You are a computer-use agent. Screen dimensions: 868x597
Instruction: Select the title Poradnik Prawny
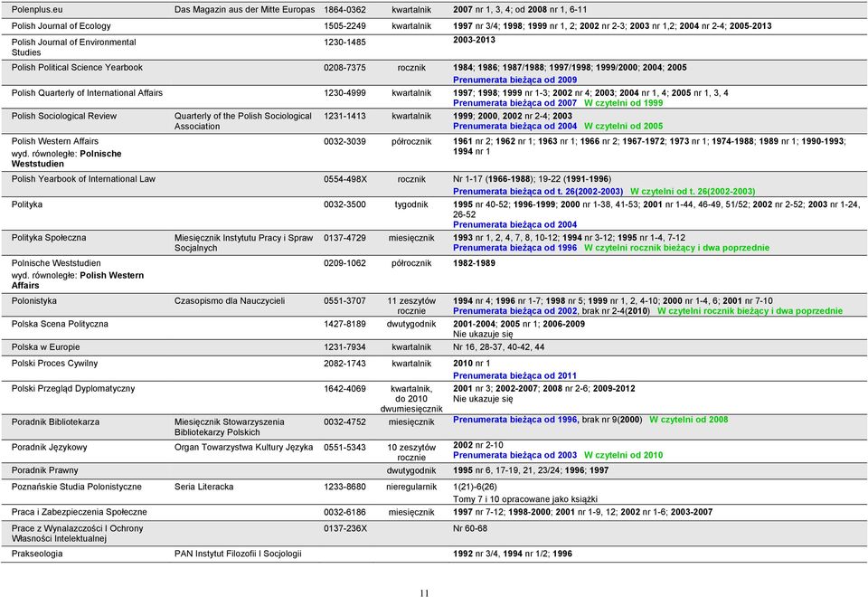tap(45, 470)
